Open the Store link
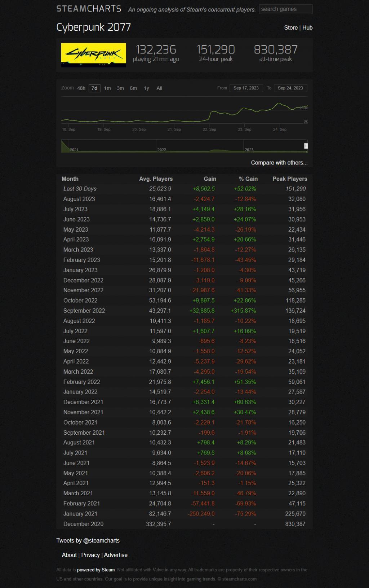This screenshot has width=369, height=588. (x=291, y=28)
